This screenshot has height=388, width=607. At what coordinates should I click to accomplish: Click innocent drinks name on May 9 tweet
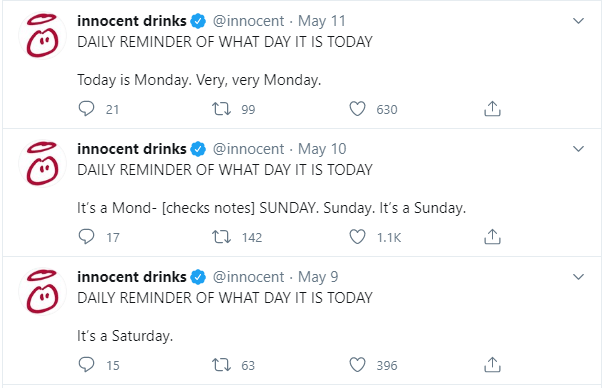[x=132, y=277]
